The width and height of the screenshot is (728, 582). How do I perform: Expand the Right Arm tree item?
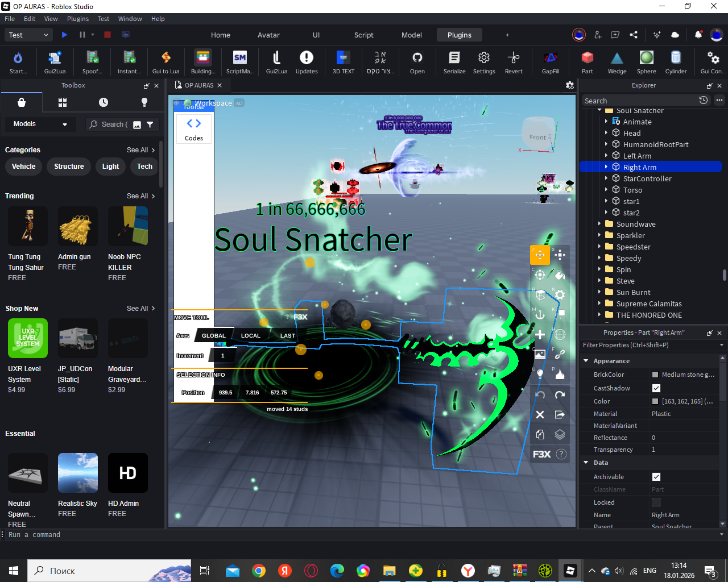[606, 167]
